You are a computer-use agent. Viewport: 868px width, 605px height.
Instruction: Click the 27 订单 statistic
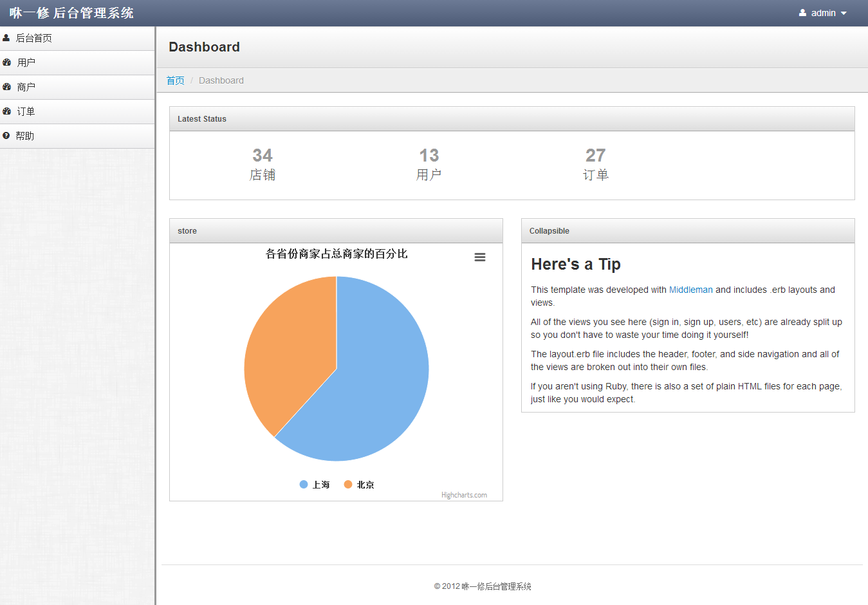(x=596, y=165)
